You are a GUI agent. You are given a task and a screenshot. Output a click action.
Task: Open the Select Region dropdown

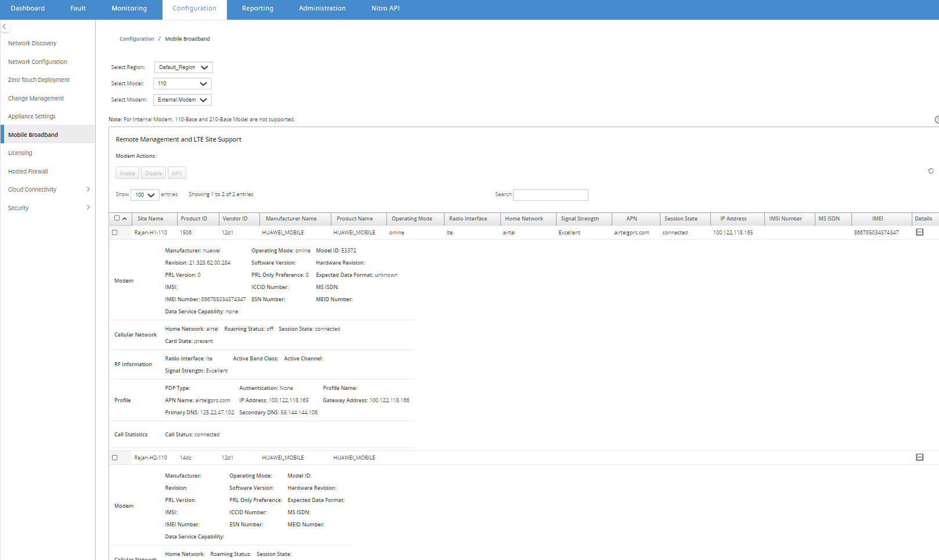tap(183, 67)
